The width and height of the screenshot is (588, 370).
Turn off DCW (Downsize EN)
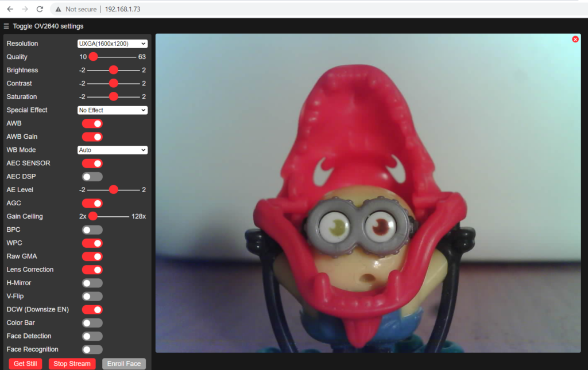(92, 310)
